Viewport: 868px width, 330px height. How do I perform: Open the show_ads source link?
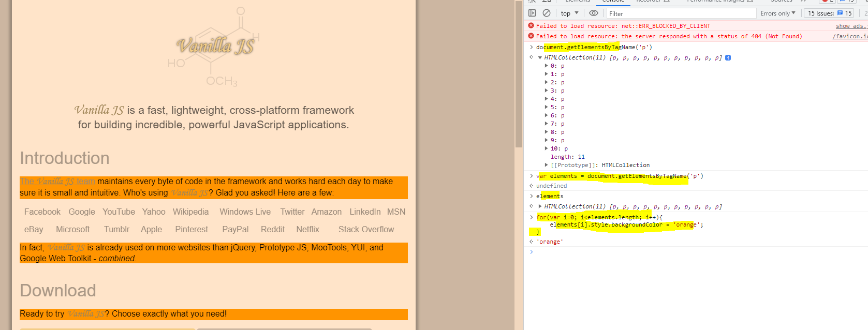tap(851, 26)
